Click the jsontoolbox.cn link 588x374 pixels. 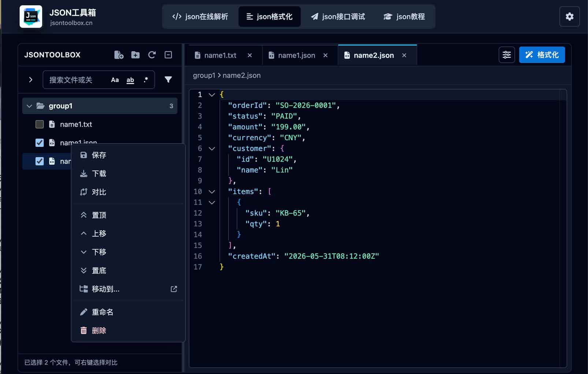(x=71, y=23)
